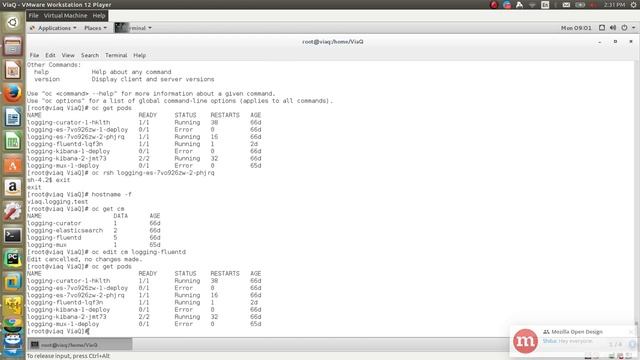The image size is (640, 360).
Task: Open the Terminal app menu in guest top bar
Action: [x=133, y=28]
